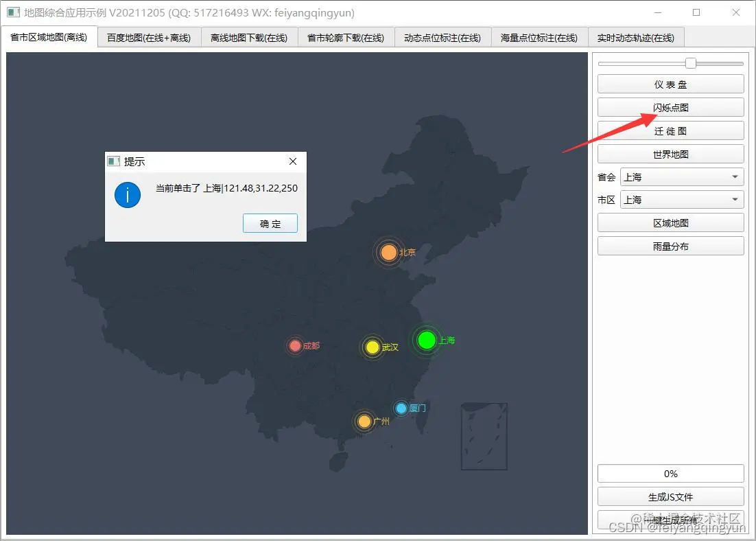Show the 世界地图 view
Viewport: 756px width, 541px height.
pyautogui.click(x=670, y=153)
